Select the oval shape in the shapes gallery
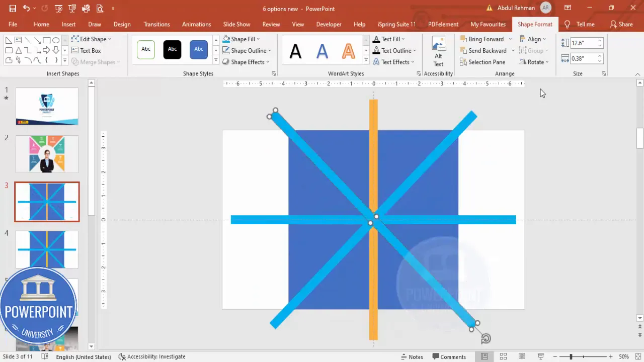The height and width of the screenshot is (362, 644). (56, 40)
